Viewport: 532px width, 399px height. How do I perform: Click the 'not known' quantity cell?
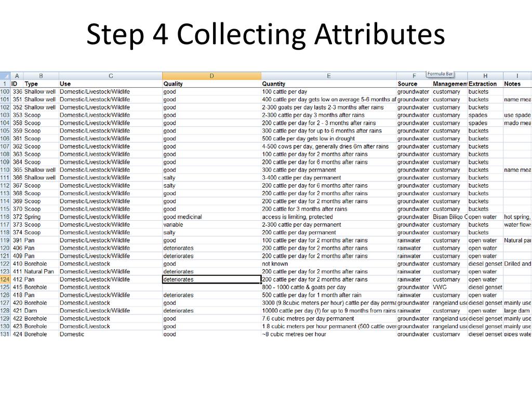point(329,264)
